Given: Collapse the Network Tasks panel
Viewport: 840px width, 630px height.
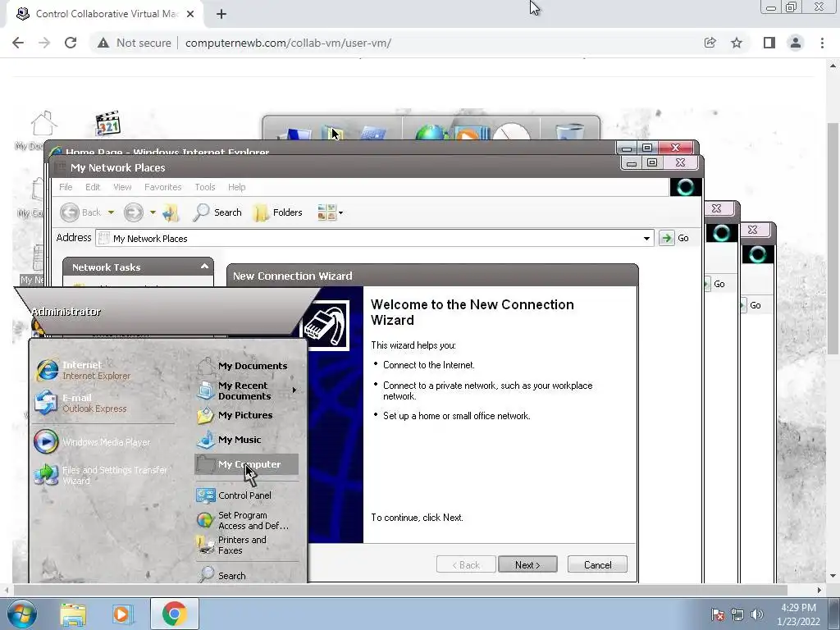Looking at the screenshot, I should coord(204,267).
